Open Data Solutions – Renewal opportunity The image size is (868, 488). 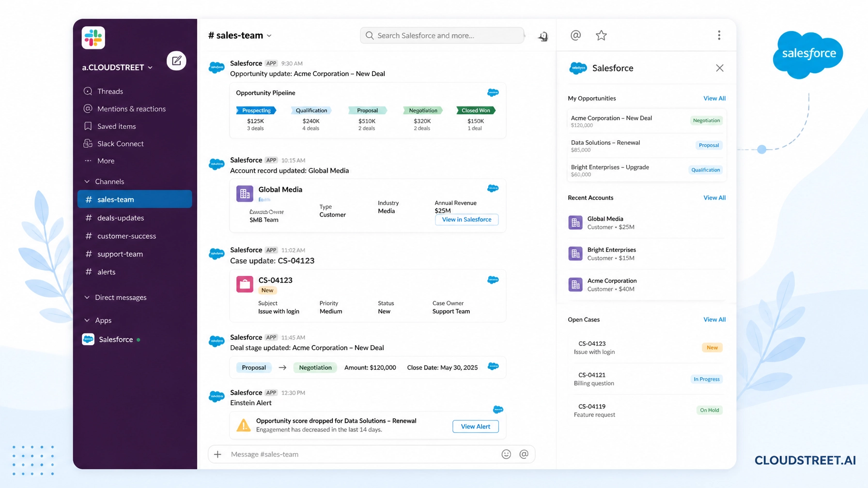(647, 146)
